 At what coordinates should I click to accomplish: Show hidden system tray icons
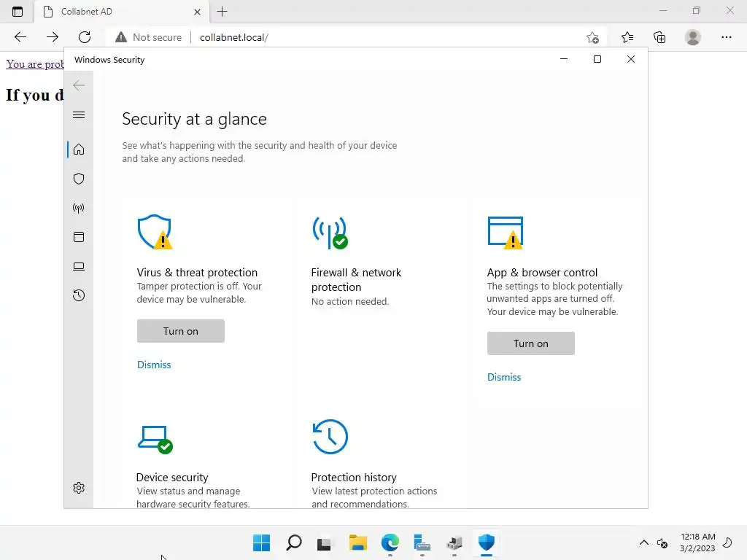[643, 542]
